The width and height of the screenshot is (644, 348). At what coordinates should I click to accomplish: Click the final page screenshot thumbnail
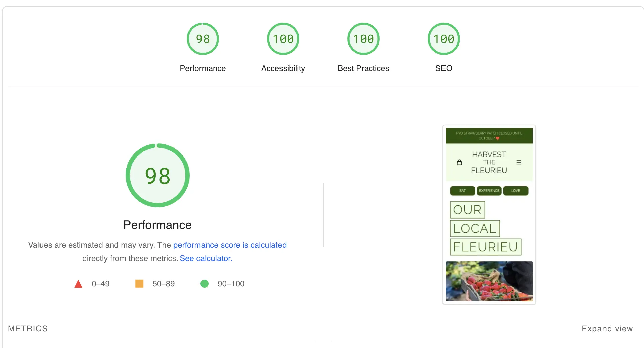coord(489,215)
